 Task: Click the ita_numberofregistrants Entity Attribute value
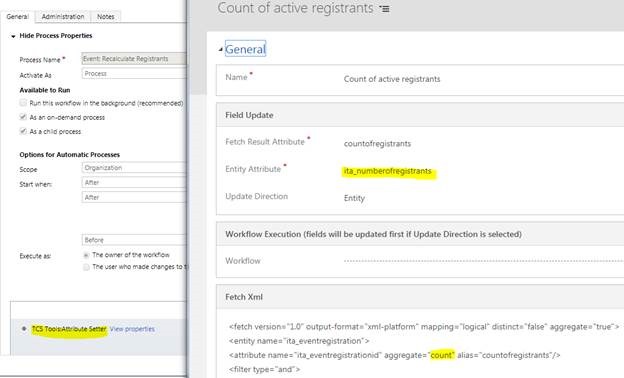(x=388, y=171)
